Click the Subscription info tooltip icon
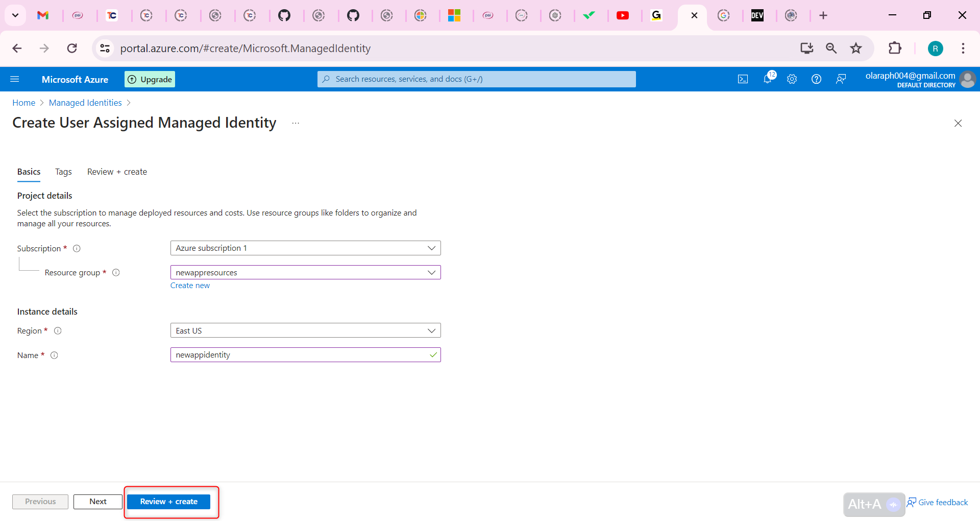This screenshot has width=980, height=521. pyautogui.click(x=77, y=248)
